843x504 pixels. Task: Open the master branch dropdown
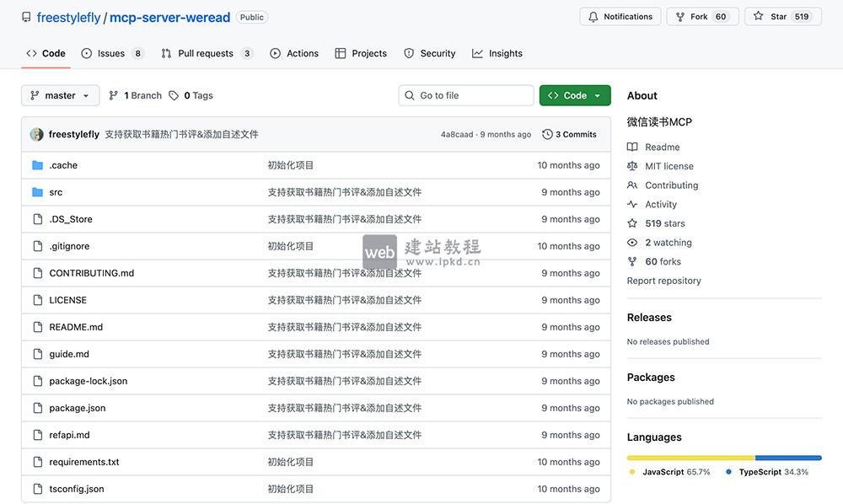point(60,96)
